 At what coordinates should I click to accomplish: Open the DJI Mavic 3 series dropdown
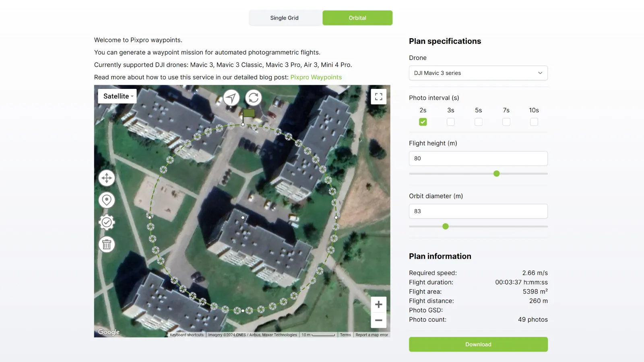pyautogui.click(x=478, y=73)
